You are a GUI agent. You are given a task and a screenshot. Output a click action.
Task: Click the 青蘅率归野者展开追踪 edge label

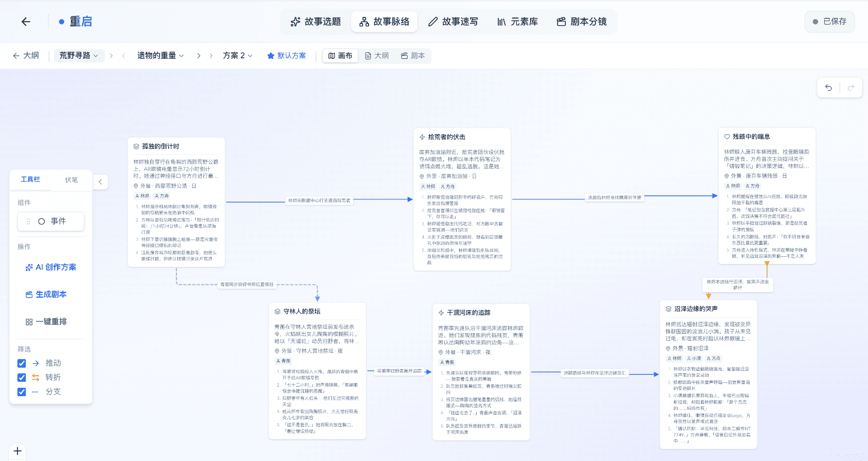click(x=399, y=371)
